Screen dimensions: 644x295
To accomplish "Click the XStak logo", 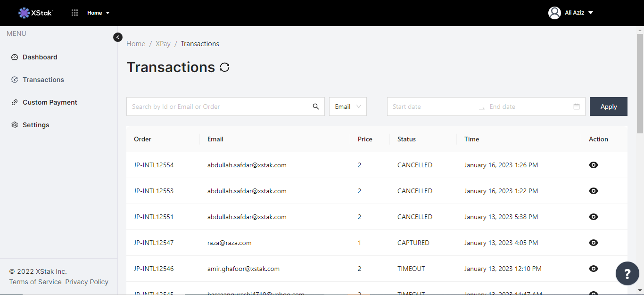I will click(35, 13).
